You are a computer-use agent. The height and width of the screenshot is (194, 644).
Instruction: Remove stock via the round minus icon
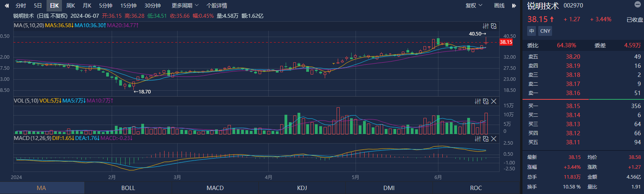coord(637,5)
